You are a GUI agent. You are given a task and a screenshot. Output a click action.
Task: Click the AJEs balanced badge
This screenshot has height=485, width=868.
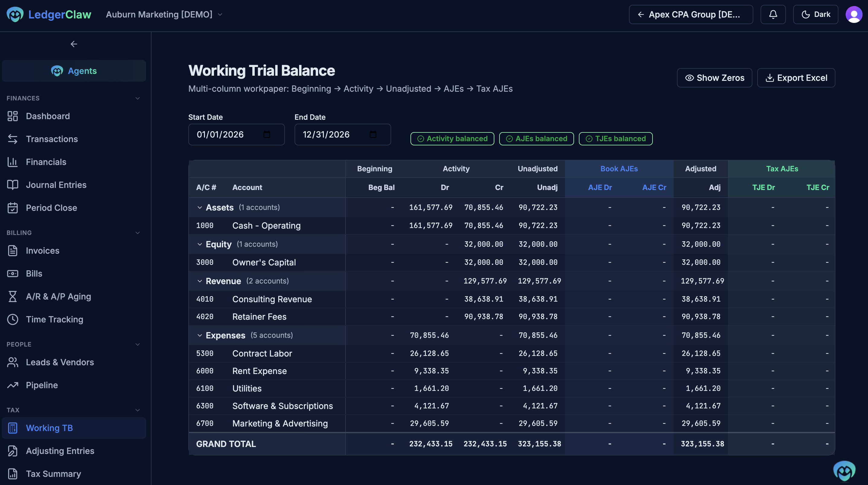536,139
